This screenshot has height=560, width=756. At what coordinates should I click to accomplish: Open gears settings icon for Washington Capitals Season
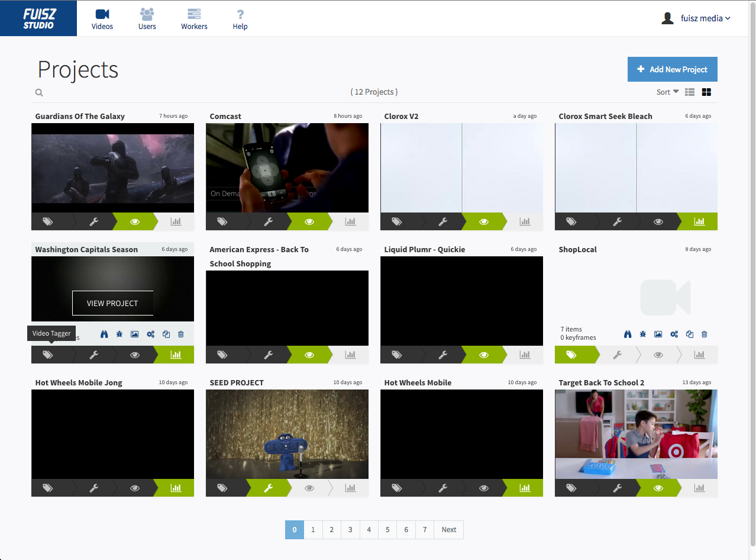click(x=150, y=334)
